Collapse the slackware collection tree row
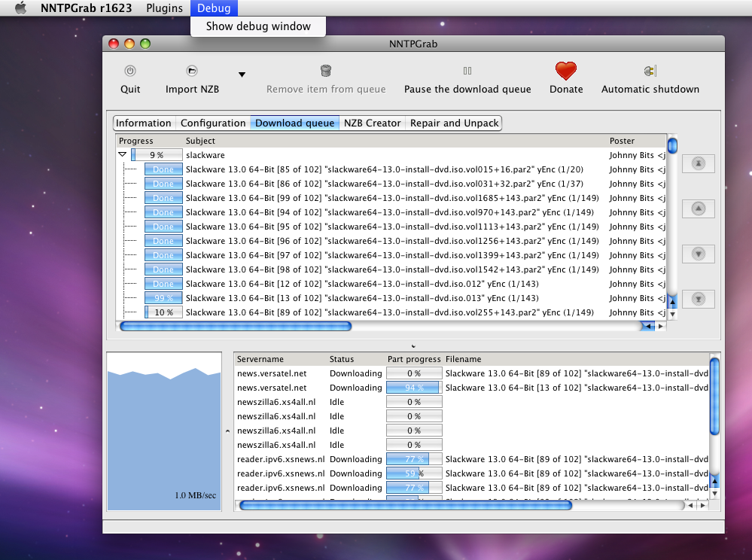Viewport: 752px width, 560px height. tap(123, 155)
